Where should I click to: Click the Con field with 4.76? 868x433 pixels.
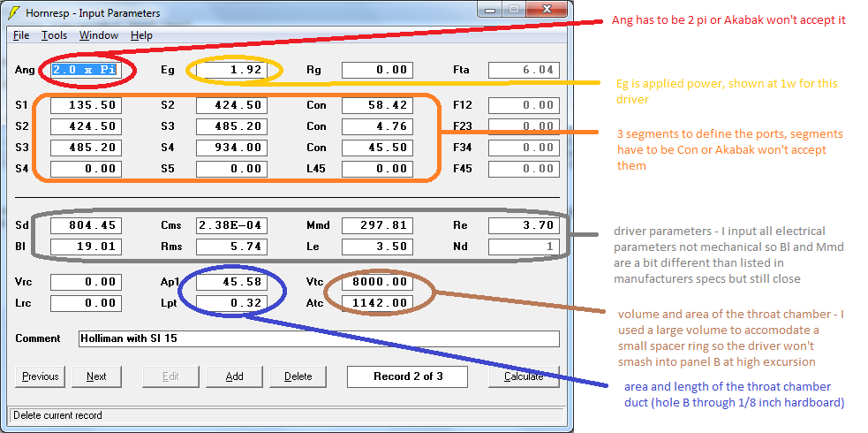coord(378,126)
